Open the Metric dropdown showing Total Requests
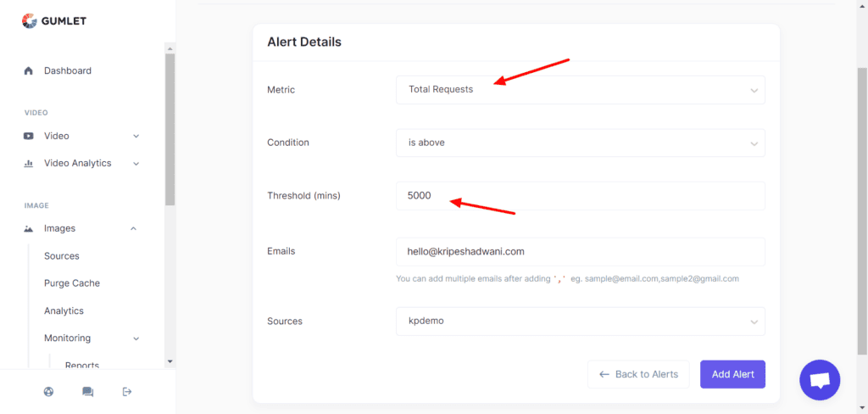The width and height of the screenshot is (868, 414). coord(580,90)
